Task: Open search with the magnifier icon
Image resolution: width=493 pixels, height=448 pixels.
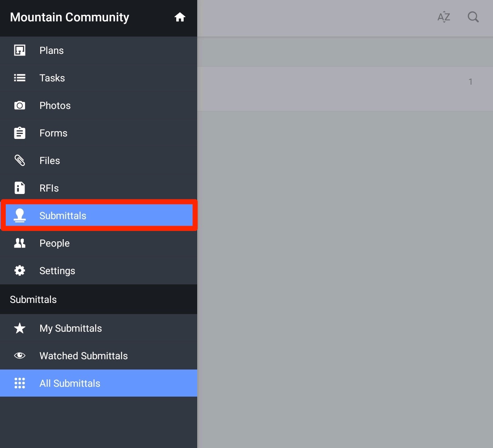Action: click(473, 17)
